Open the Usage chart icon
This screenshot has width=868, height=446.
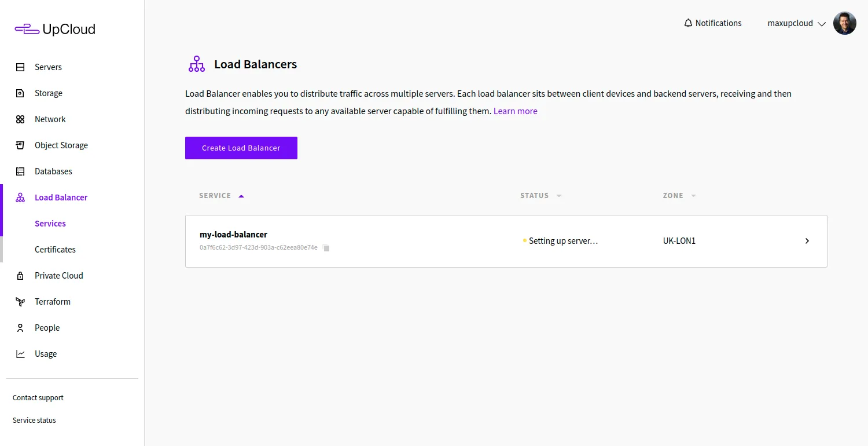pyautogui.click(x=20, y=354)
